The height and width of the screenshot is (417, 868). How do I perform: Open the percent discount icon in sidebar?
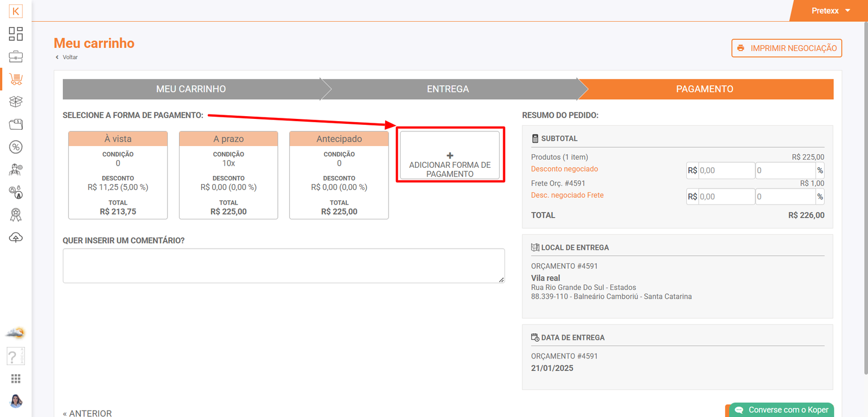pyautogui.click(x=16, y=147)
